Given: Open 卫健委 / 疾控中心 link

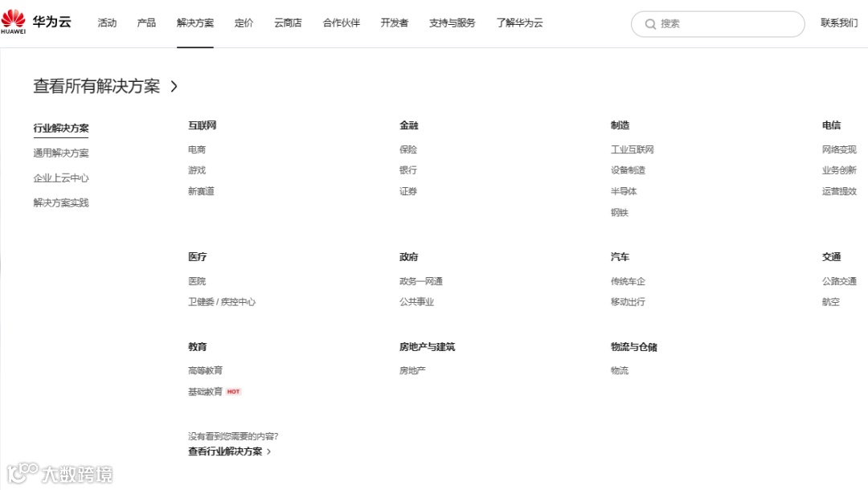Looking at the screenshot, I should click(x=222, y=301).
